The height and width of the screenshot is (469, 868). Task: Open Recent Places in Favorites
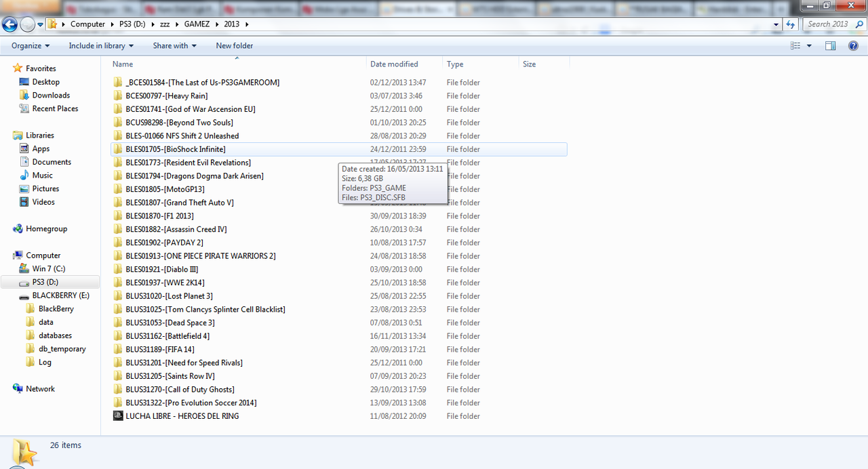point(55,108)
